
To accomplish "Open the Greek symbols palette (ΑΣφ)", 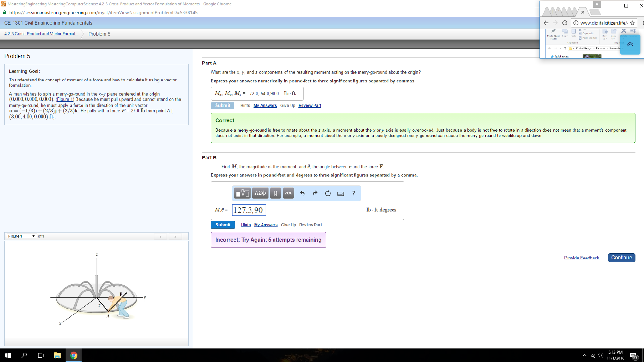I will [260, 193].
